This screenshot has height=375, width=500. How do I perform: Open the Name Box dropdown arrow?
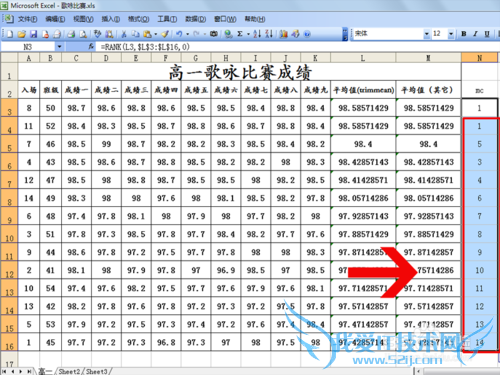[x=59, y=47]
